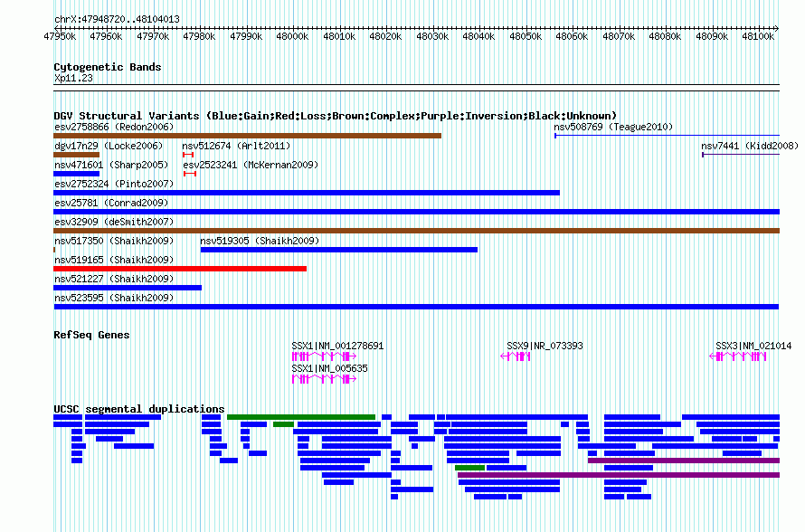Viewport: 805px width, 532px height.
Task: Click the red esv2523241 loss marker
Action: 190,174
